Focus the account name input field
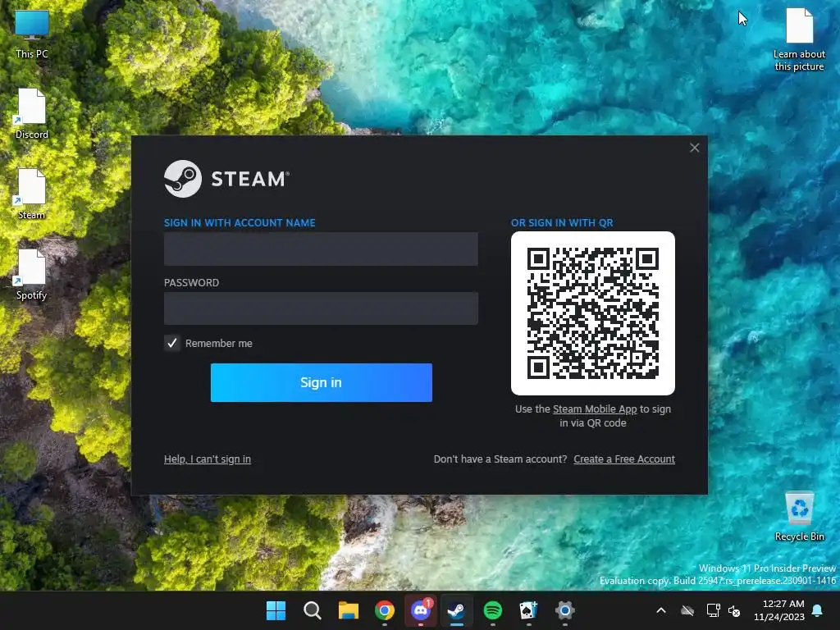840x630 pixels. [321, 249]
